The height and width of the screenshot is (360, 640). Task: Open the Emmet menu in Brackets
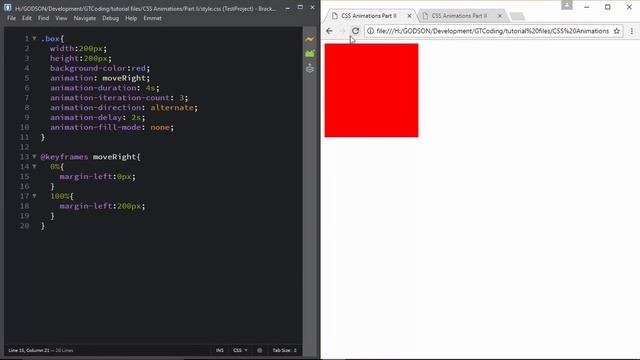tap(152, 18)
